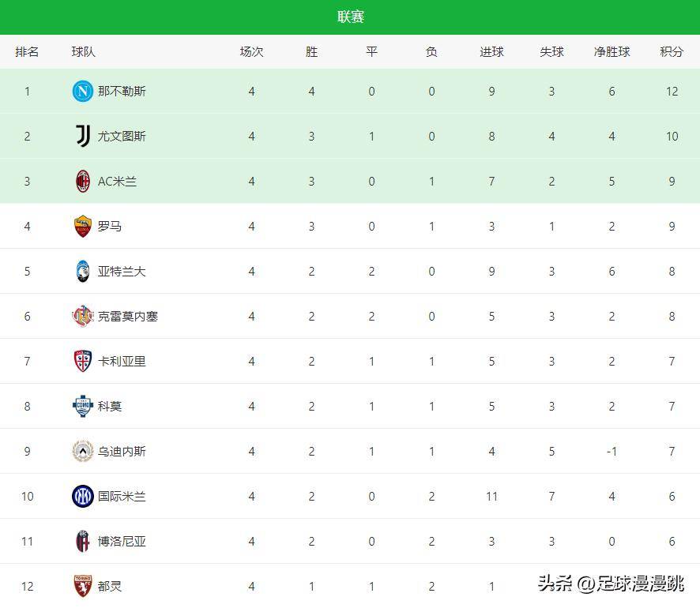Click the 进球 column header

491,51
